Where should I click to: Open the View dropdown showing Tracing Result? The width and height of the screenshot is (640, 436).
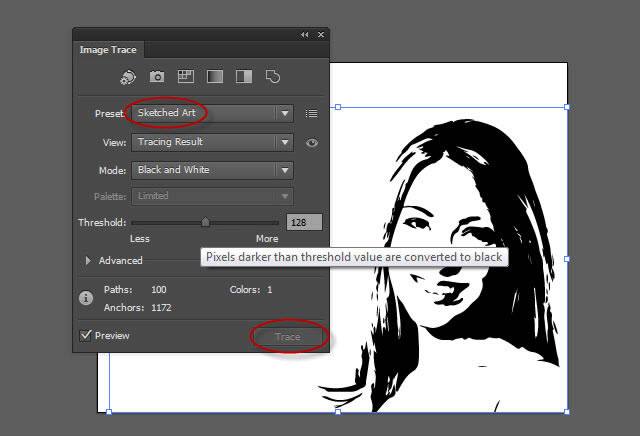click(212, 142)
